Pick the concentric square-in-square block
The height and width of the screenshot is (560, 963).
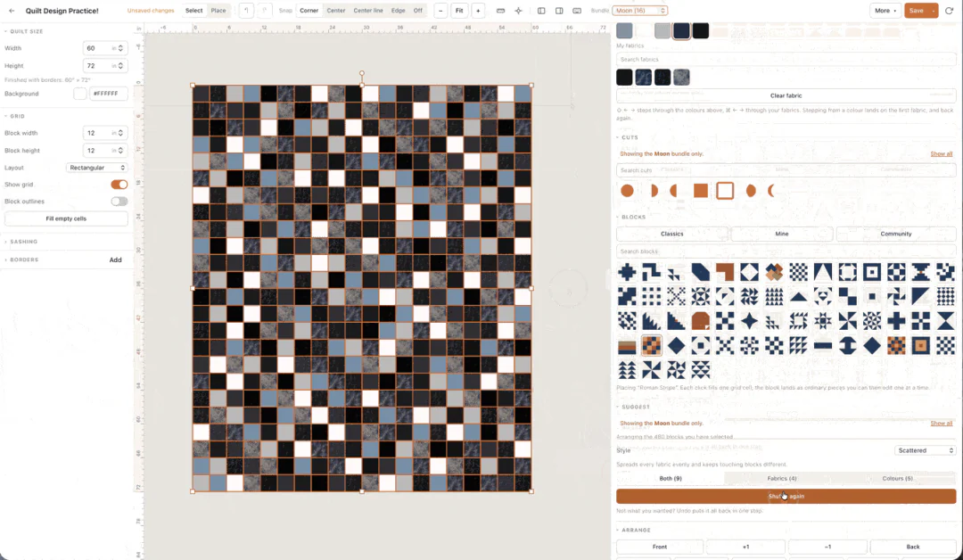click(x=871, y=271)
